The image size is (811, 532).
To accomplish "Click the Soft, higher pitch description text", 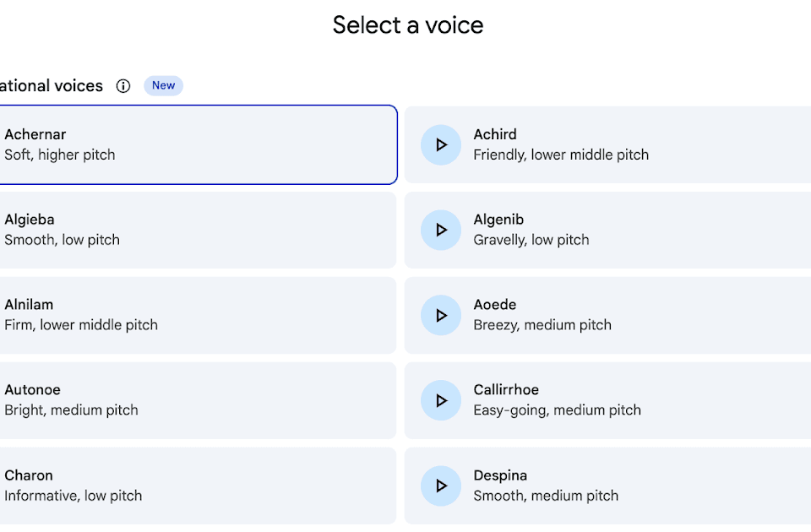I will click(60, 155).
